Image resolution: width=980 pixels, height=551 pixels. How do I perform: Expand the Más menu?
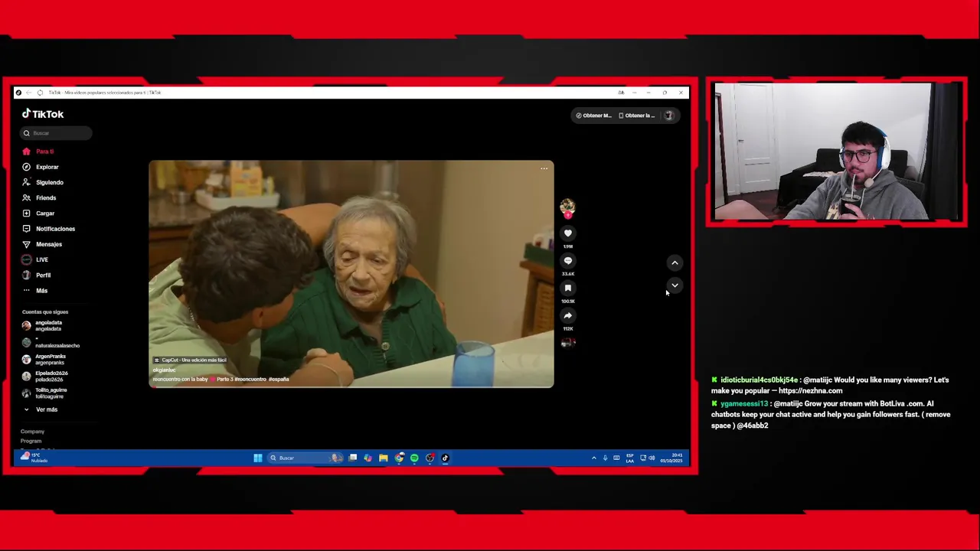coord(35,291)
